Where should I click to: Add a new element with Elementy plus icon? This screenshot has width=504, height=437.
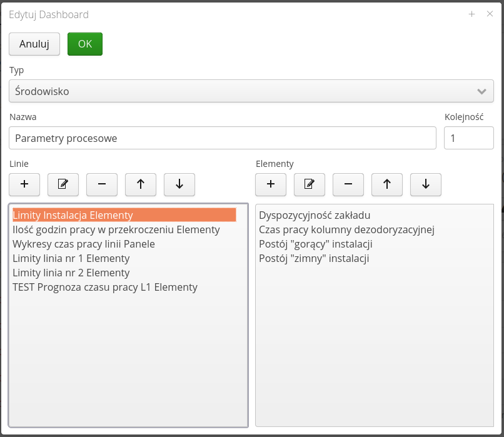click(271, 184)
